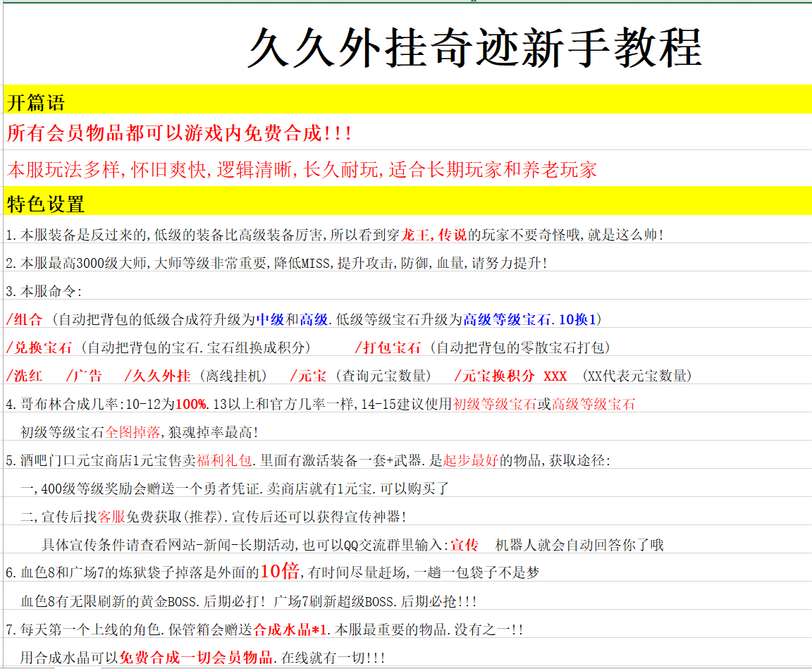Click the red command /广告
The height and width of the screenshot is (669, 812).
tap(84, 376)
